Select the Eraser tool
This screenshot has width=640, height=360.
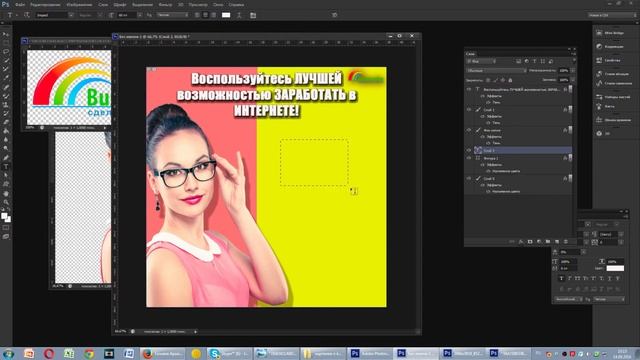tap(6, 122)
